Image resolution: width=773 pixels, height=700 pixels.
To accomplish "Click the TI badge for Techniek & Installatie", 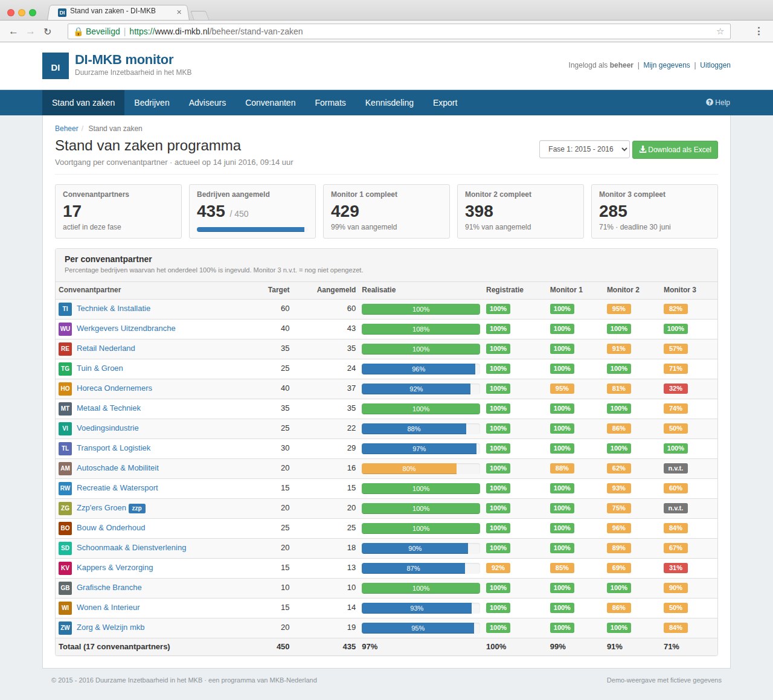I will tap(65, 309).
